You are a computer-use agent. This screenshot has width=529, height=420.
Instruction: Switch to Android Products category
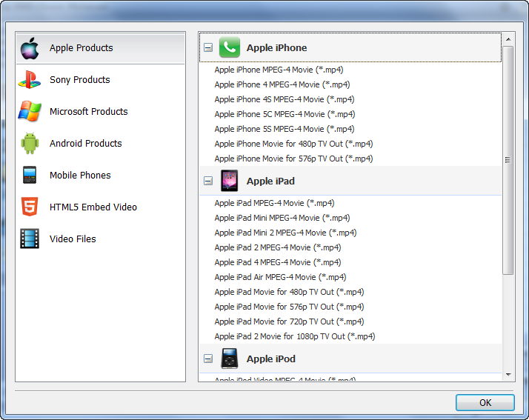click(100, 143)
